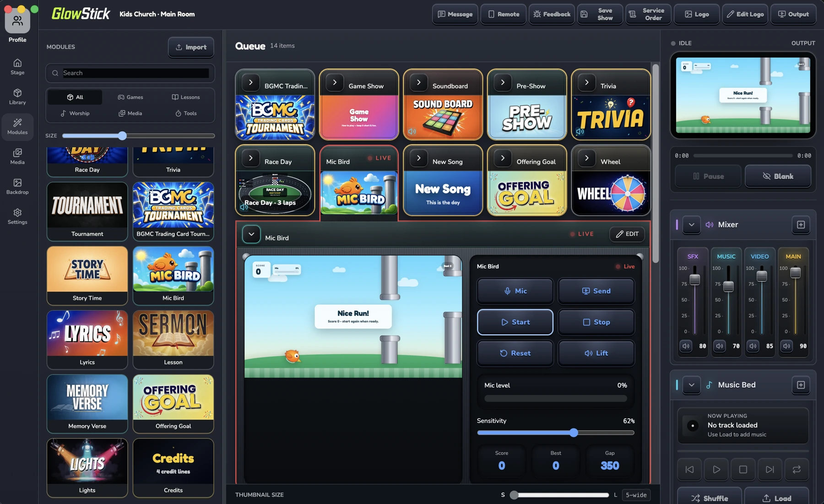Expand the Soundboard queue card
Screen dimensions: 824x504
pyautogui.click(x=418, y=82)
